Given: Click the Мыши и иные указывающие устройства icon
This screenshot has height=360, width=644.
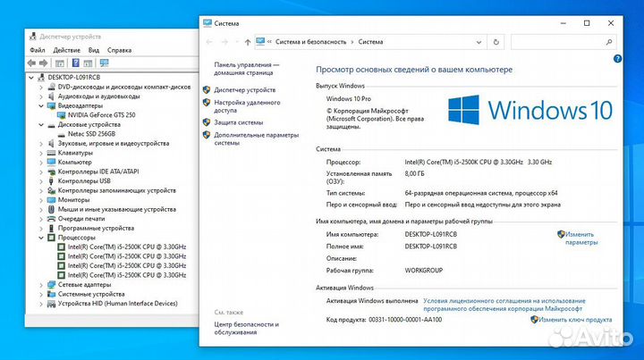Looking at the screenshot, I should click(x=51, y=210).
